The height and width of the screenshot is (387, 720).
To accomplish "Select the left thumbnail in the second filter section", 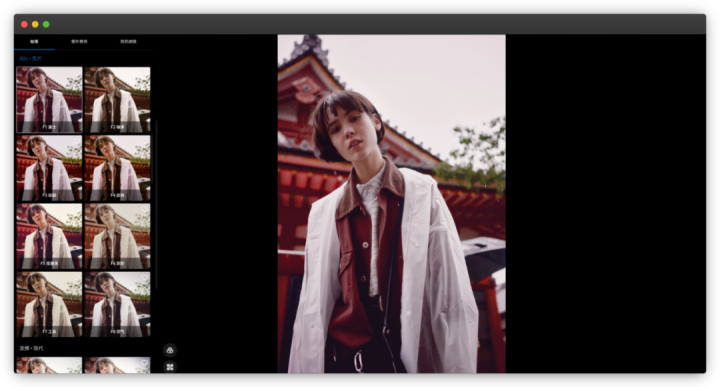I will pos(49,365).
